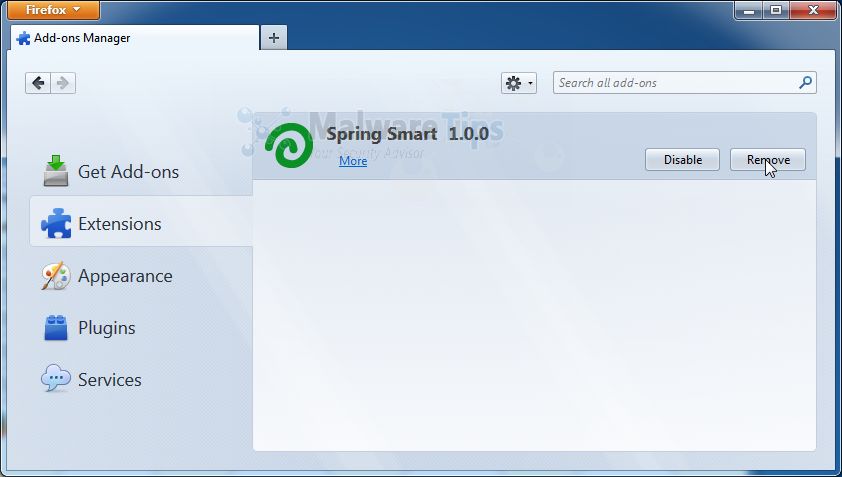Click the Spring Smart green spiral icon
The height and width of the screenshot is (477, 842).
coord(289,145)
